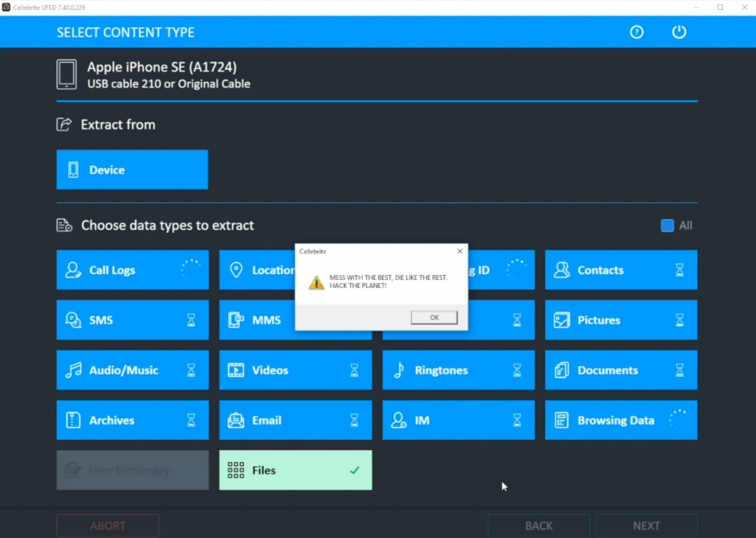This screenshot has width=756, height=538.
Task: Click the Archives zip icon
Action: click(73, 420)
